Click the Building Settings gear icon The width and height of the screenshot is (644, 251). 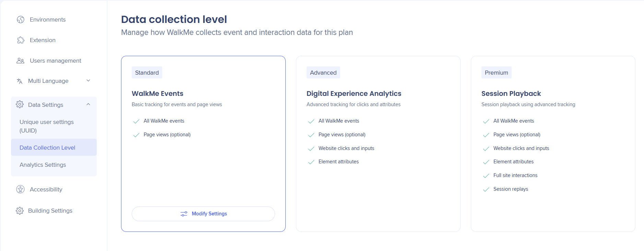pyautogui.click(x=20, y=211)
